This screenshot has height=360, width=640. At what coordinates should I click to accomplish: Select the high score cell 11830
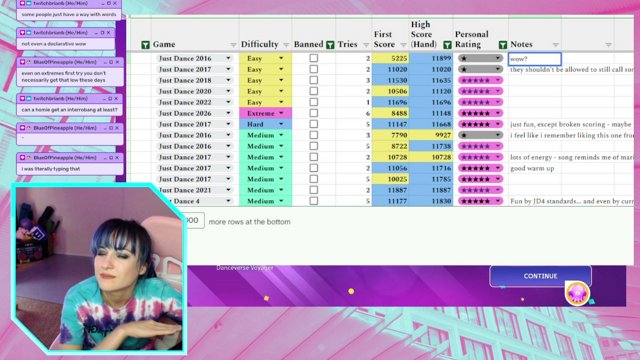[431, 201]
